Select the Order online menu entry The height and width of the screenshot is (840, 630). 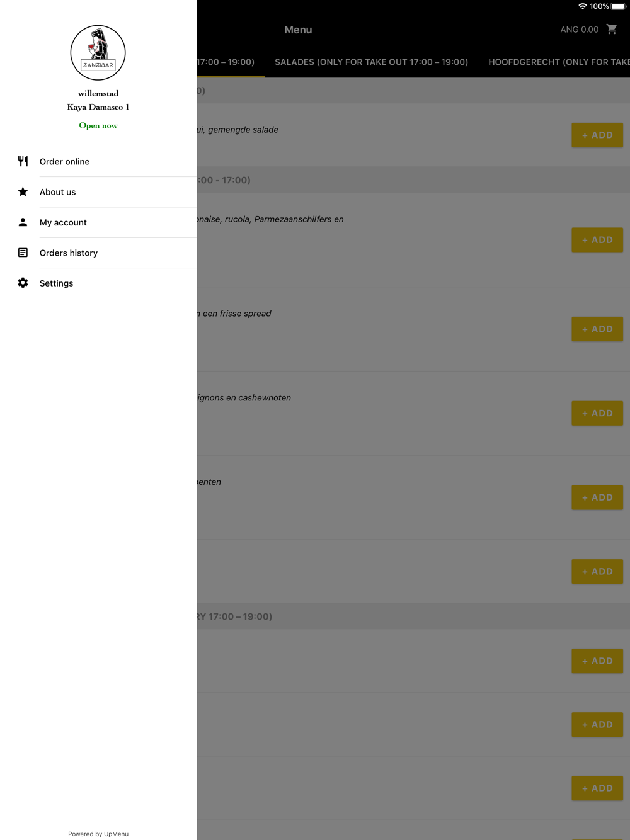coord(98,162)
